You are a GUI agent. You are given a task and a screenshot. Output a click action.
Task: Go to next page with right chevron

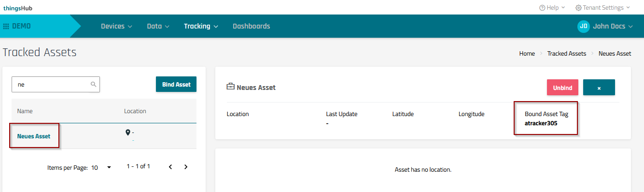pyautogui.click(x=186, y=167)
